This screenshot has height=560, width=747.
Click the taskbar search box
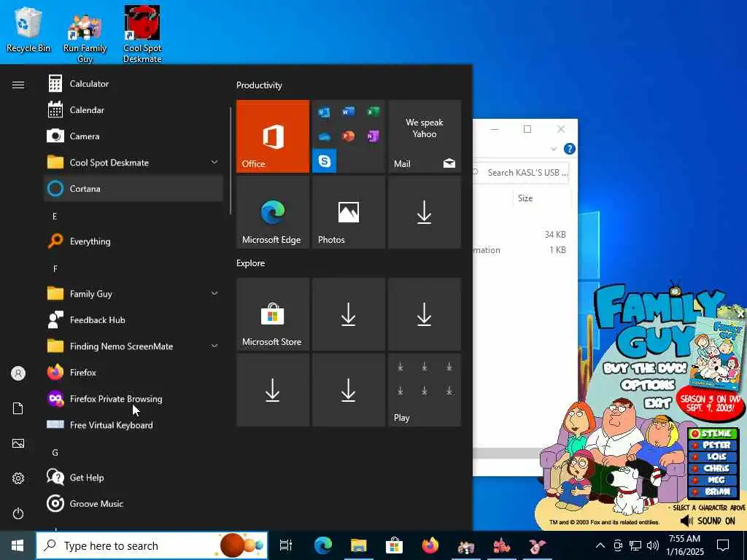point(152,545)
